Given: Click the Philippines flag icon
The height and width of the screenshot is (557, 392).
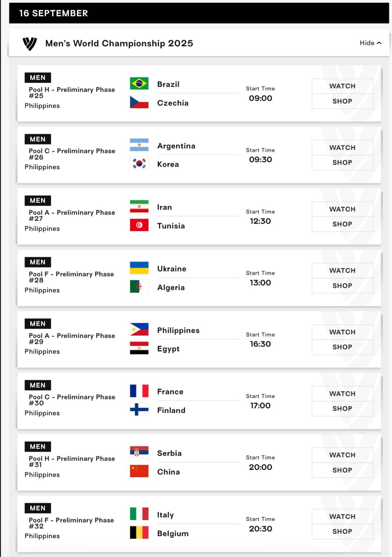Looking at the screenshot, I should click(x=139, y=329).
